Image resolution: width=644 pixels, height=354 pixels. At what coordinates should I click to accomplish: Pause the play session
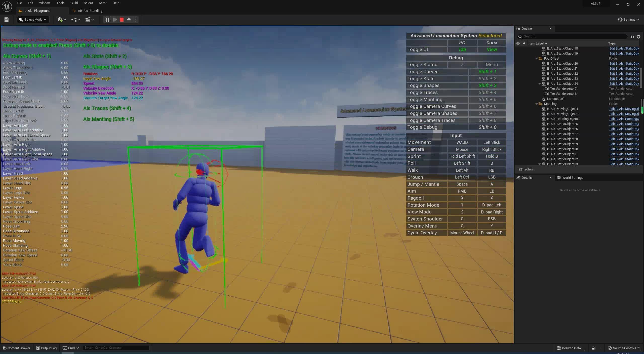107,19
